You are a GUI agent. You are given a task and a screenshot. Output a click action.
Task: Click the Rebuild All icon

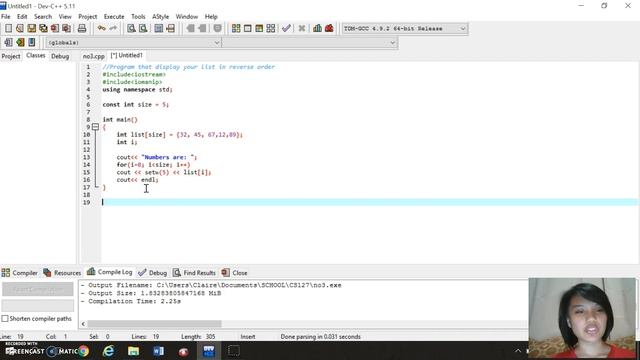271,28
